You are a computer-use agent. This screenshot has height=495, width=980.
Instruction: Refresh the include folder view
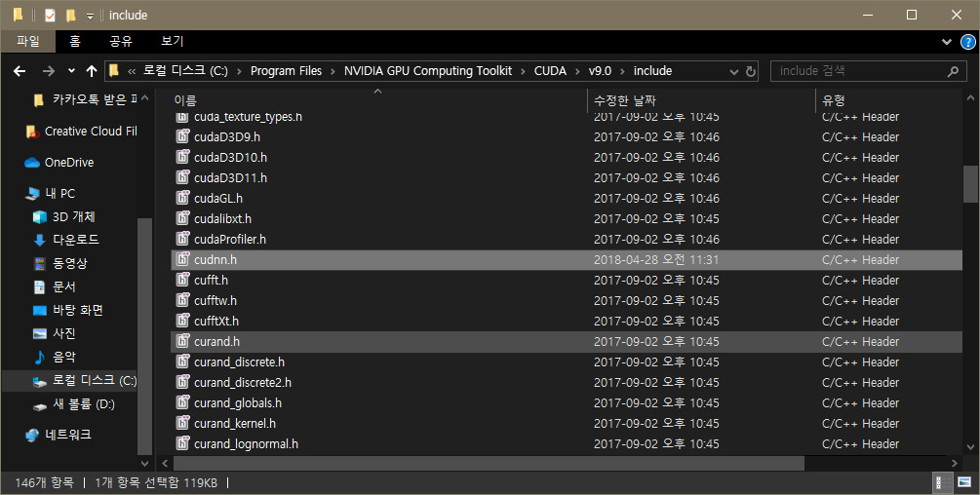click(x=751, y=71)
